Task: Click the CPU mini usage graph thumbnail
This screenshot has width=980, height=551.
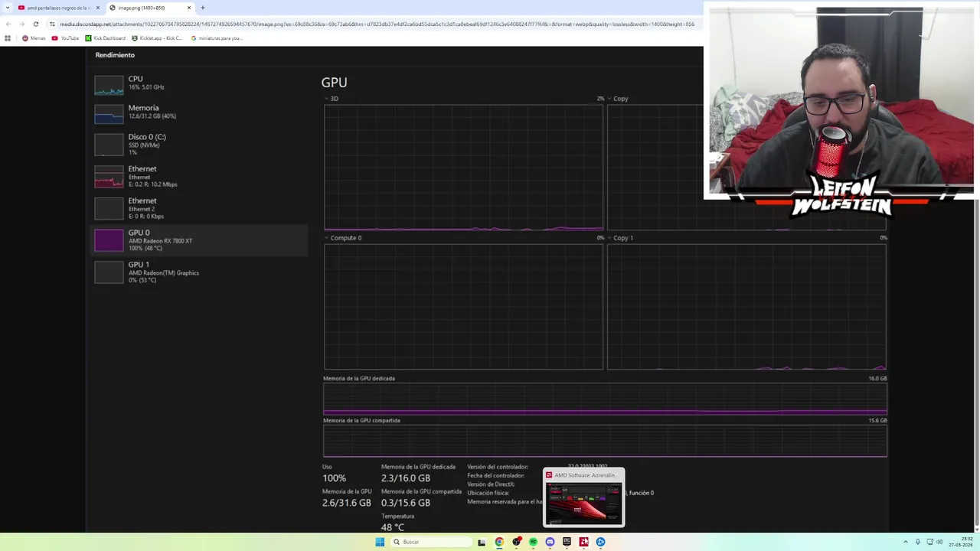Action: tap(109, 86)
